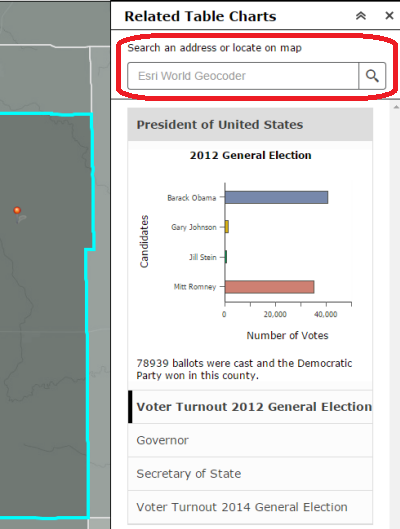
Task: Click the '20,000' axis tick label
Action: (x=275, y=314)
